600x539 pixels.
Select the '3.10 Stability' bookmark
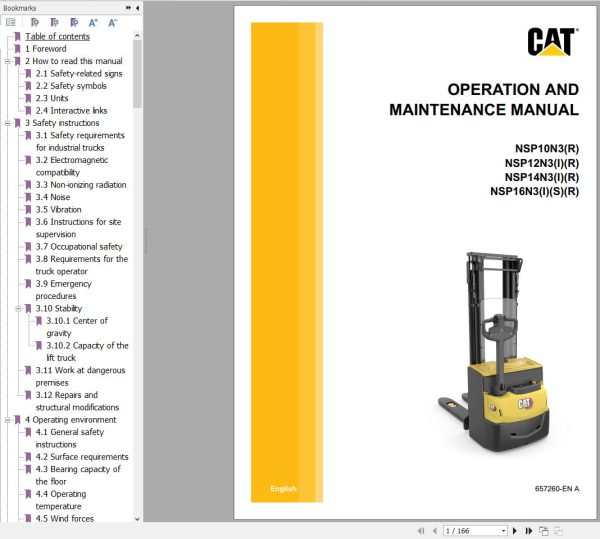click(x=59, y=308)
